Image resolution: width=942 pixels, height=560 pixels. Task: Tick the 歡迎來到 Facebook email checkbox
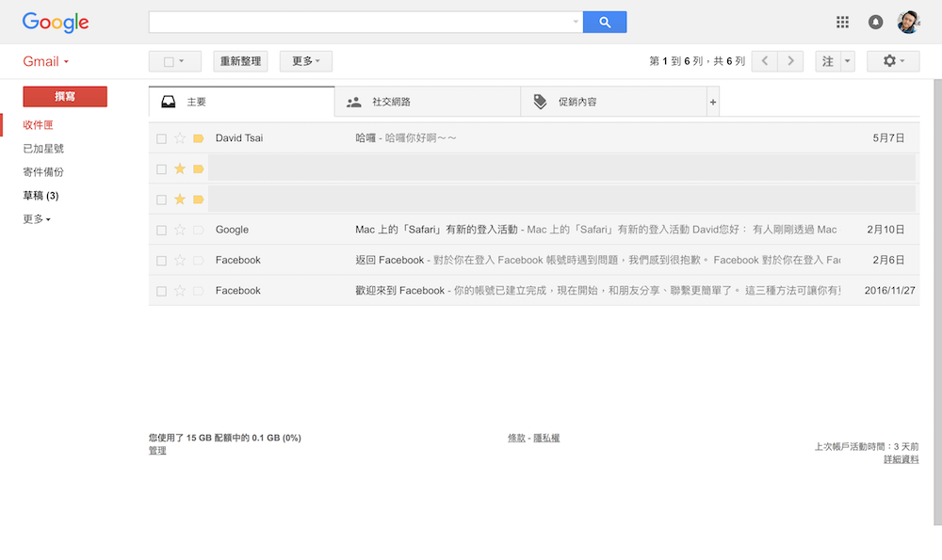(161, 291)
